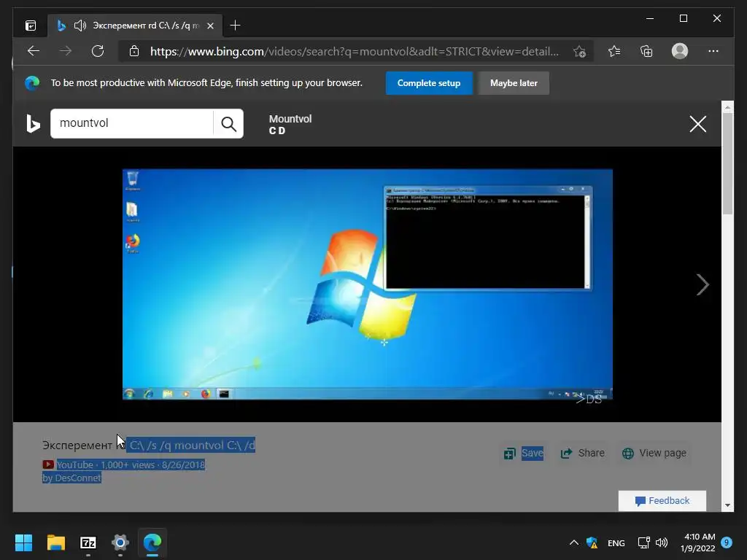Play the Windows 7 video thumbnail
Screen dimensions: 747x560
(x=368, y=284)
